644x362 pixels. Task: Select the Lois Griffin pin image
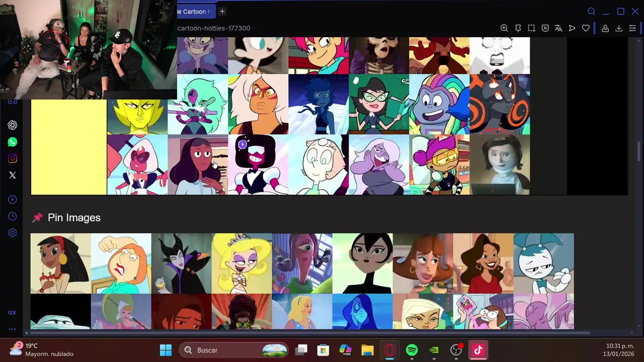pyautogui.click(x=121, y=263)
